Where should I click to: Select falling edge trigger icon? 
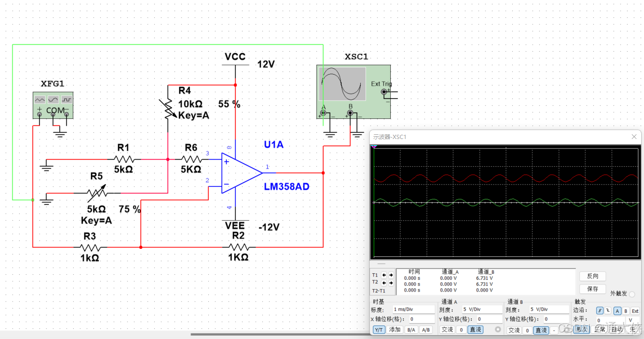608,311
